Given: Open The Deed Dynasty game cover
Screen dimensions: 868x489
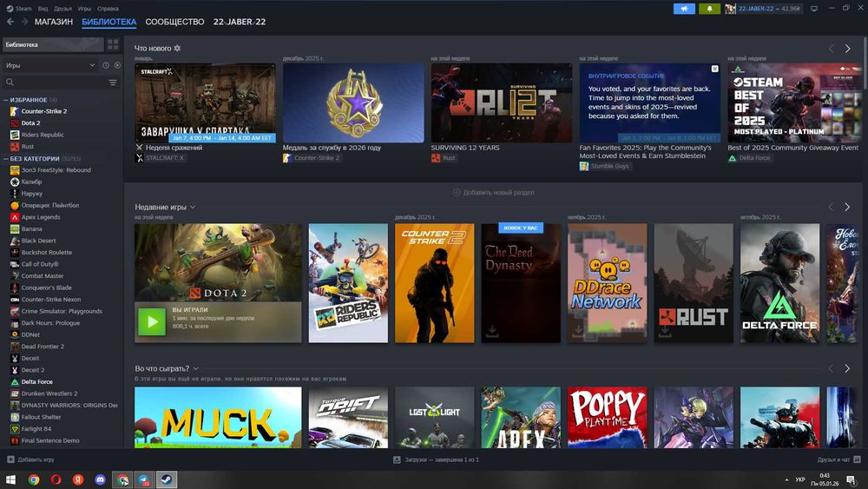Looking at the screenshot, I should (x=521, y=283).
